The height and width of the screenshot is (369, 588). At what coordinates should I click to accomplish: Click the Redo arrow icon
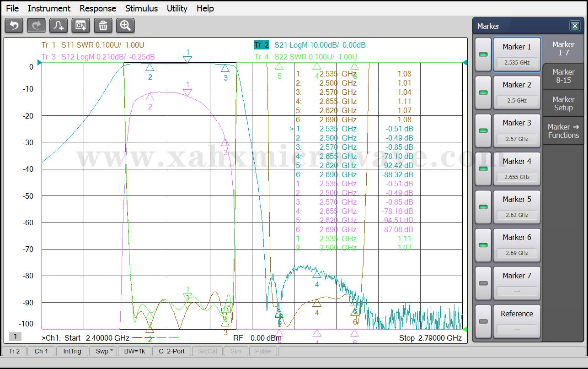point(36,26)
